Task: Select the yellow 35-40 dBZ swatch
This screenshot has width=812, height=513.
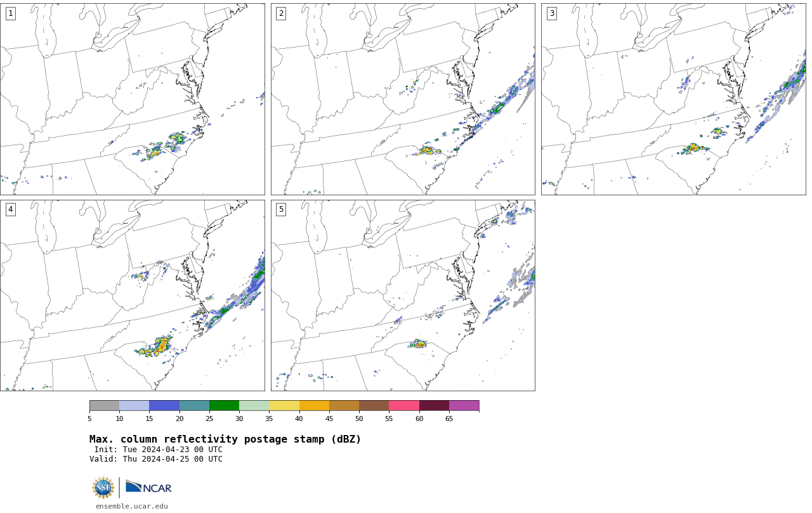Action: 284,406
